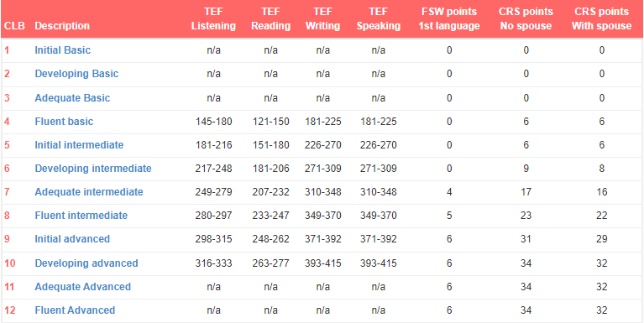The height and width of the screenshot is (323, 644).
Task: Click the CRS points With spouse header
Action: pyautogui.click(x=602, y=19)
